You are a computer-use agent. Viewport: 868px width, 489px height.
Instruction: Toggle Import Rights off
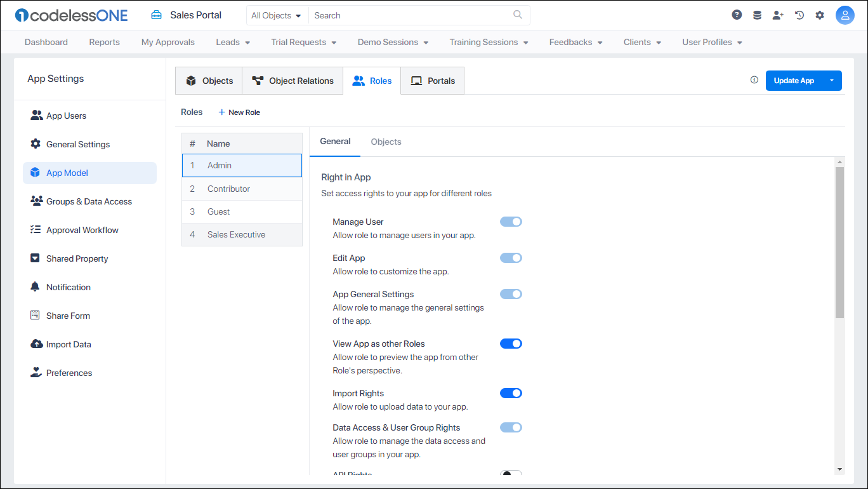coord(511,393)
